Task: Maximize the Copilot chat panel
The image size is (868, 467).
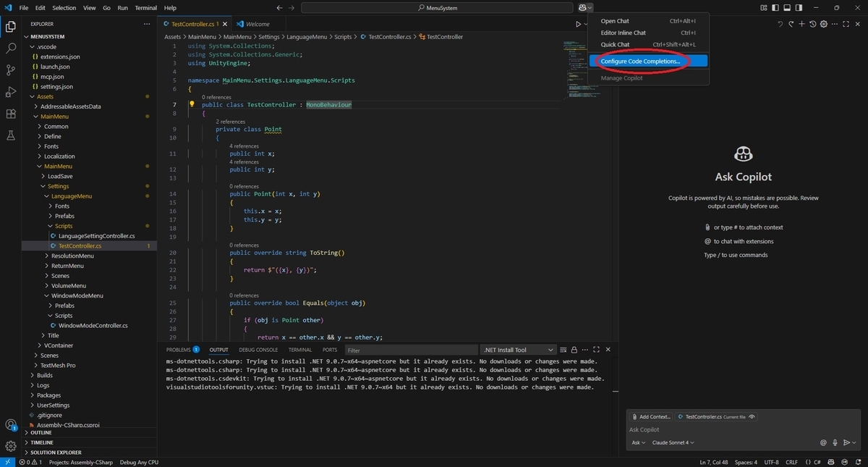Action: coord(846,24)
